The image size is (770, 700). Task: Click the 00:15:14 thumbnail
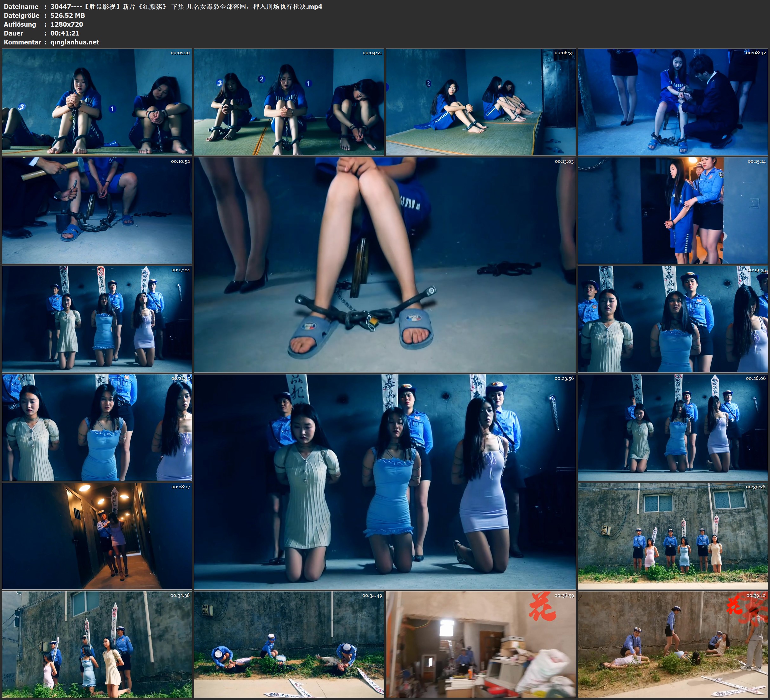(x=673, y=210)
